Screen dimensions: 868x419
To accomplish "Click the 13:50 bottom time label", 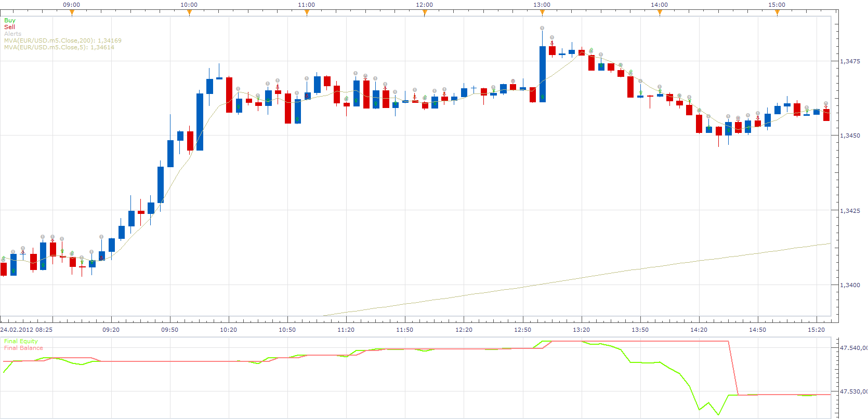I will click(640, 330).
